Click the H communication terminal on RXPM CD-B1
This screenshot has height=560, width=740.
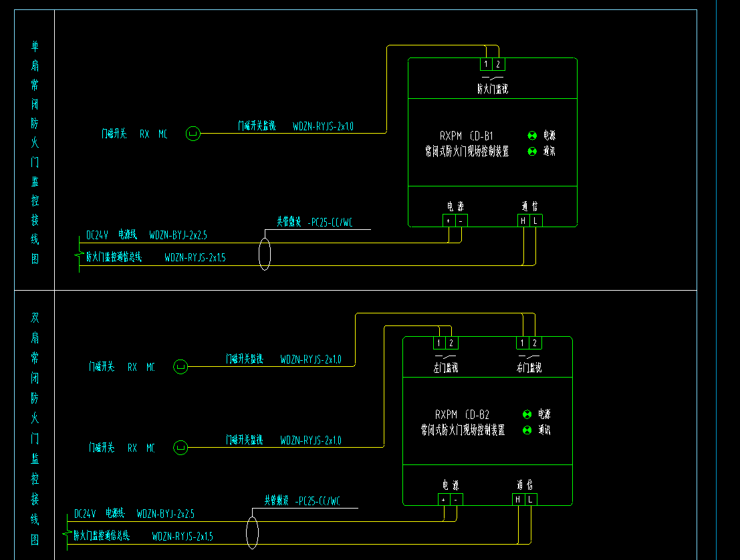[x=523, y=221]
